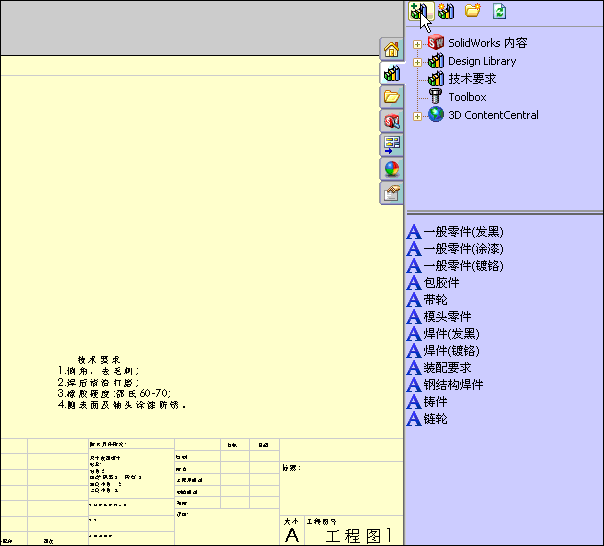Click the A icon beside 装配要求
Screen dimensions: 604x546
[x=414, y=368]
